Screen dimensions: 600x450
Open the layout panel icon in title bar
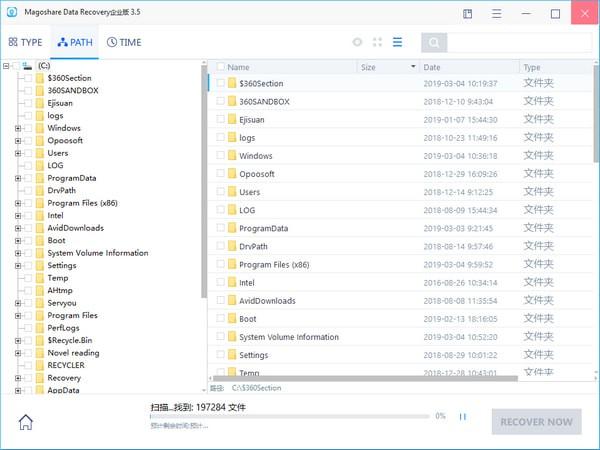(x=467, y=14)
